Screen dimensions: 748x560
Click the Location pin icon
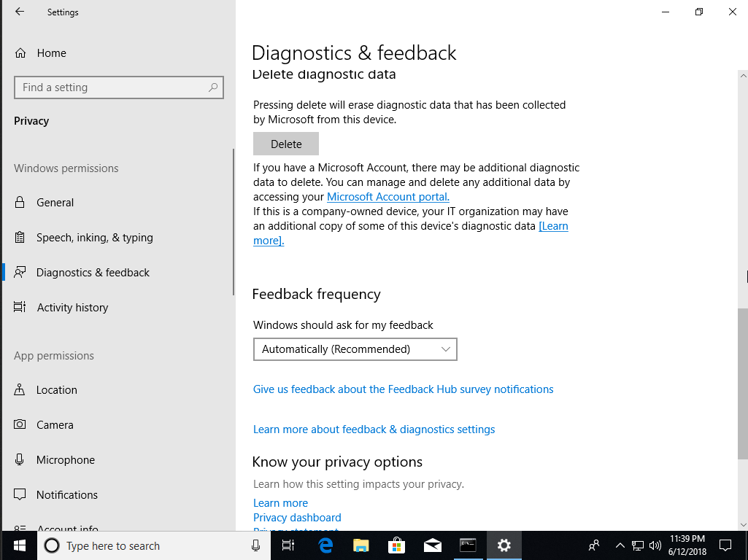(20, 389)
